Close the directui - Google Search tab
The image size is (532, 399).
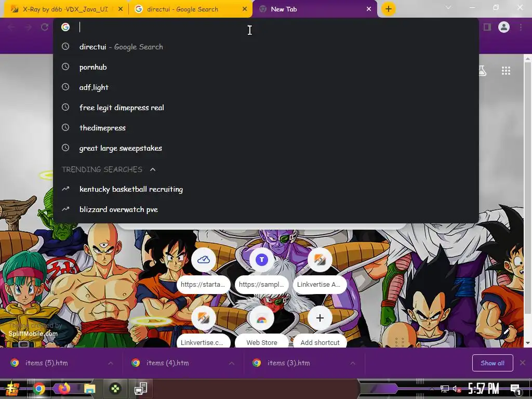(x=245, y=9)
